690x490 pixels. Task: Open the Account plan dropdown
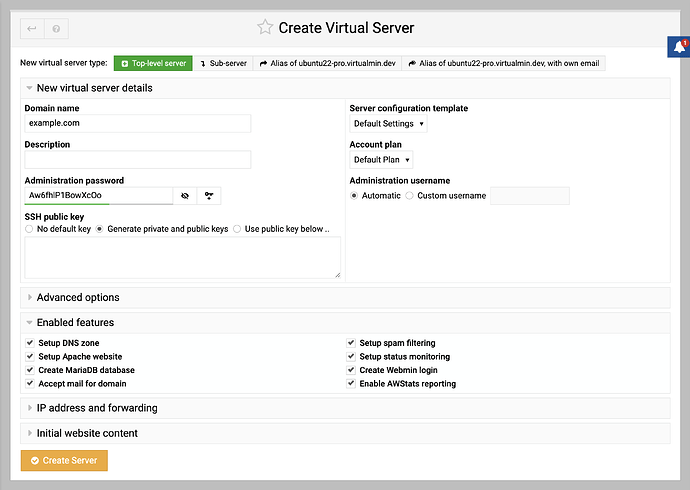381,160
